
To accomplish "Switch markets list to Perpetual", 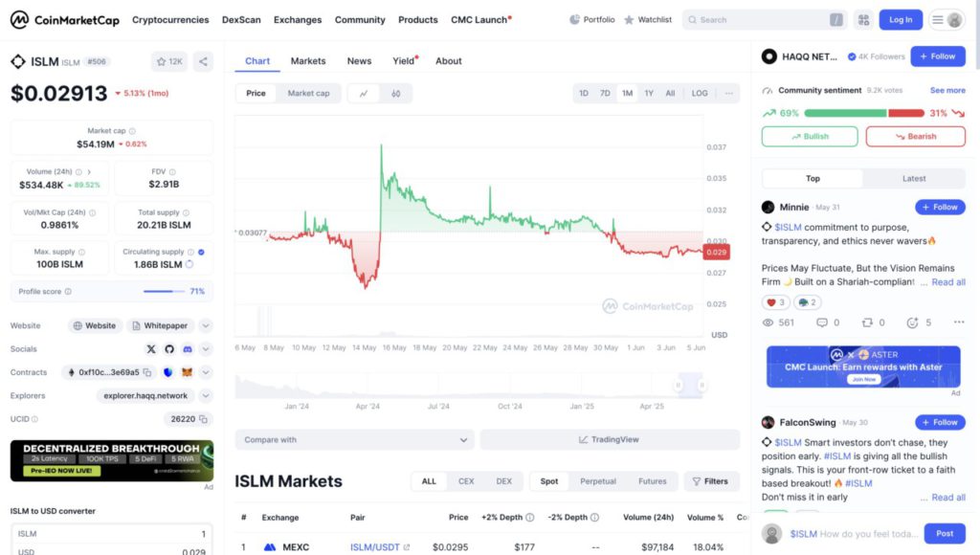I will [x=598, y=481].
